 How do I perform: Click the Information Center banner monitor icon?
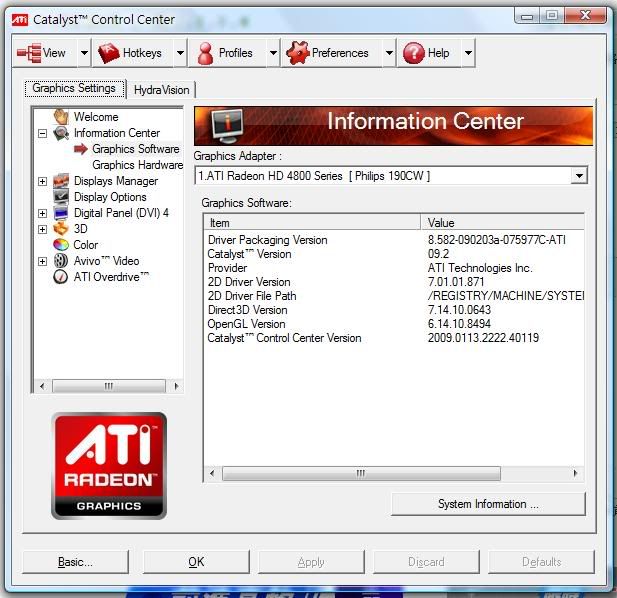point(227,126)
